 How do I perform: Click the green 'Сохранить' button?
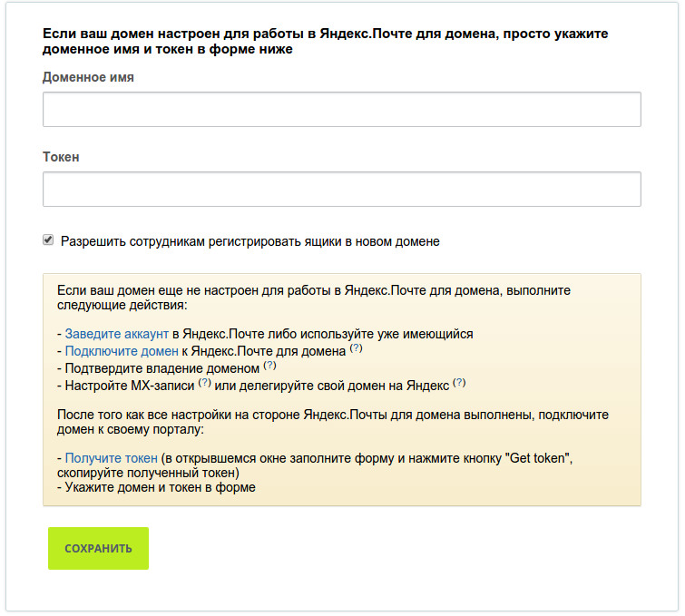[98, 548]
